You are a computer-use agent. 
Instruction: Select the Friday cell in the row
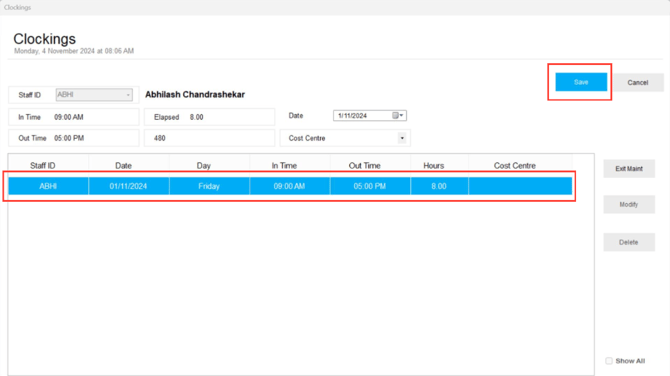point(209,186)
